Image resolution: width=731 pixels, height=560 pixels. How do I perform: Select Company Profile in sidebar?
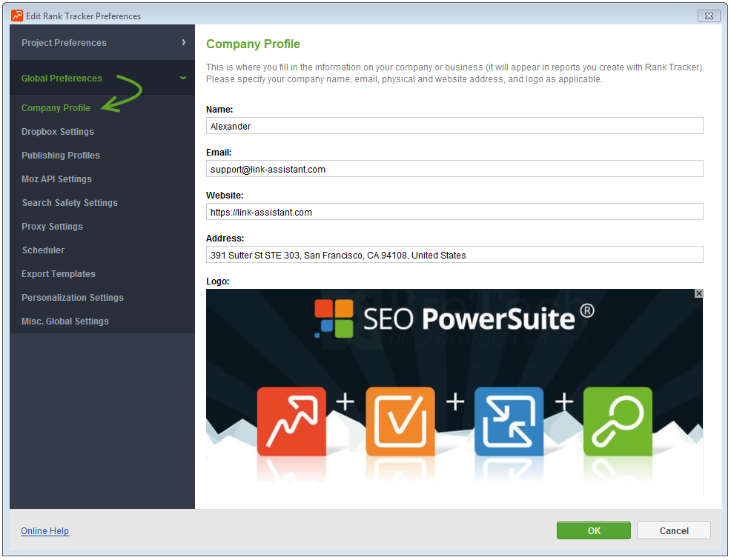click(x=56, y=107)
